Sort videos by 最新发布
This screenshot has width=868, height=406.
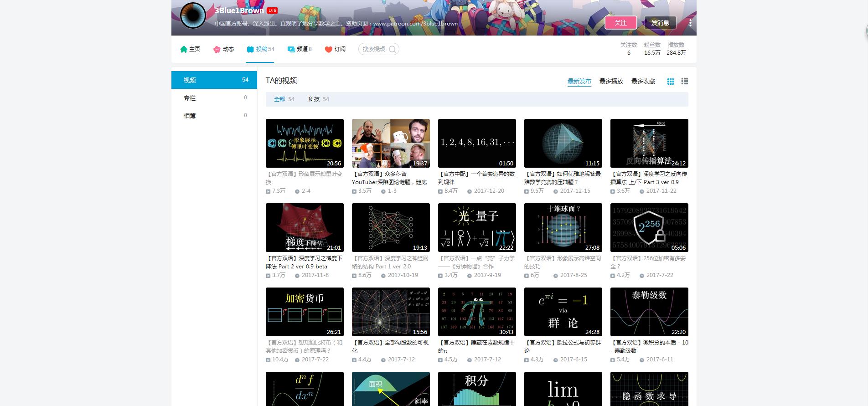click(x=579, y=81)
